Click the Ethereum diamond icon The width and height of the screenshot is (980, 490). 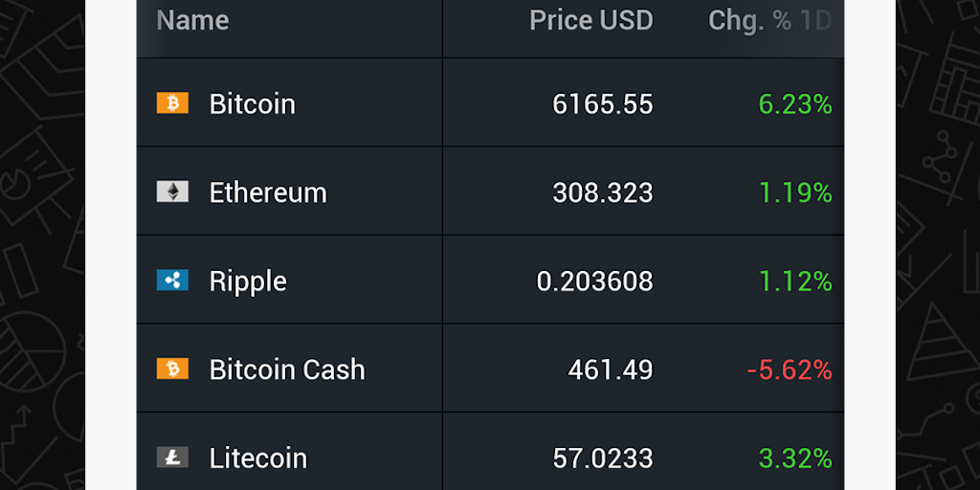pyautogui.click(x=172, y=191)
